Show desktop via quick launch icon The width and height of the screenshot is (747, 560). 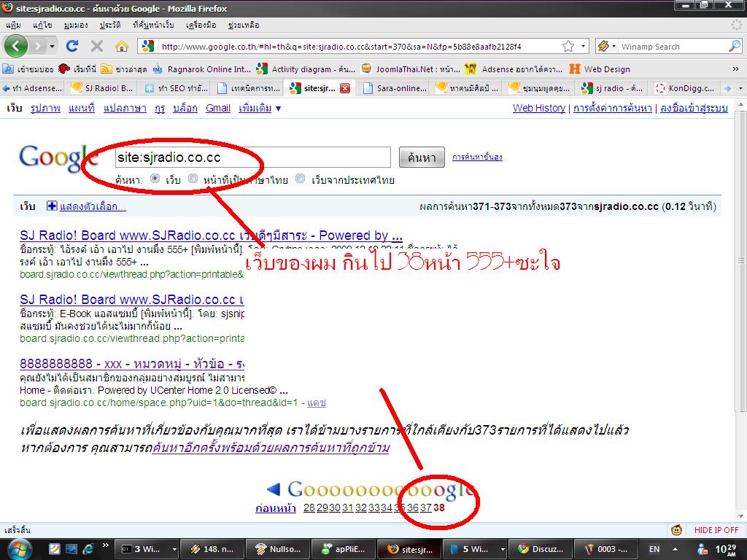tap(71, 549)
